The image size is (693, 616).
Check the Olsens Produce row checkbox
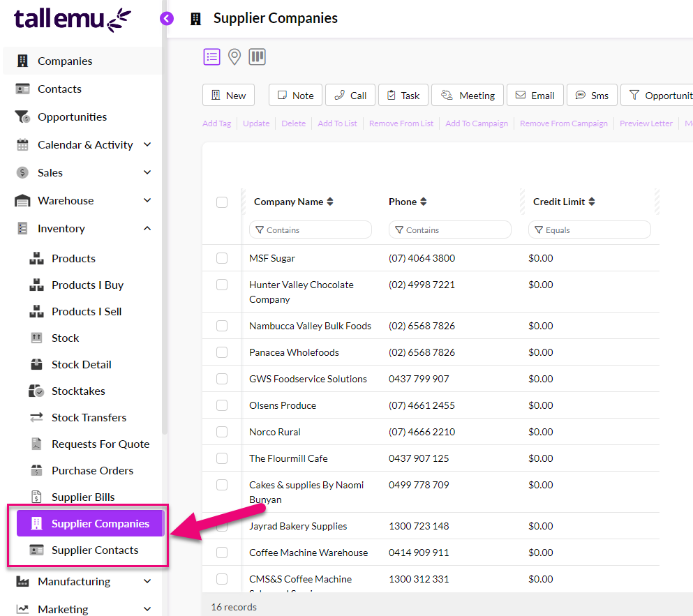click(x=222, y=405)
